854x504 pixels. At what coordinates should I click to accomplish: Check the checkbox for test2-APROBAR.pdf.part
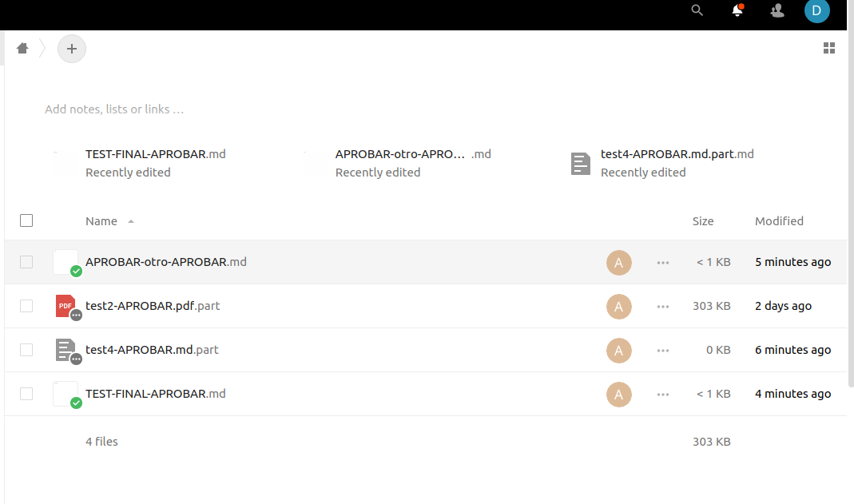(26, 306)
